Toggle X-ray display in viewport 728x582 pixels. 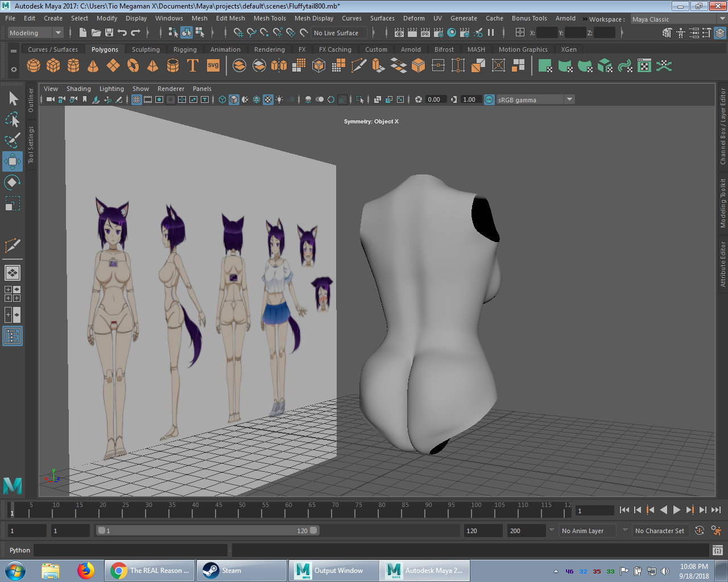[x=377, y=99]
